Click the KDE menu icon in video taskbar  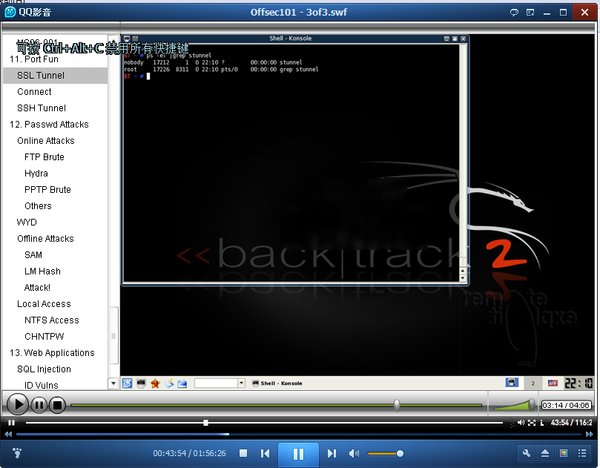(127, 383)
